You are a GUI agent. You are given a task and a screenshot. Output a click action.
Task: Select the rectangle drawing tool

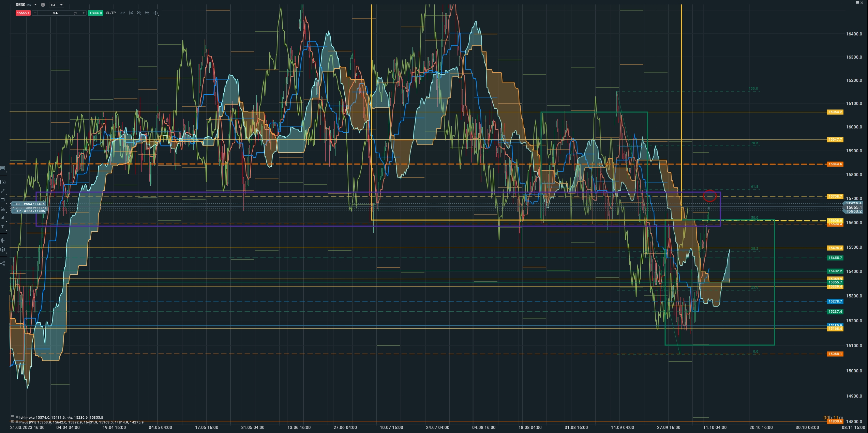pos(3,200)
